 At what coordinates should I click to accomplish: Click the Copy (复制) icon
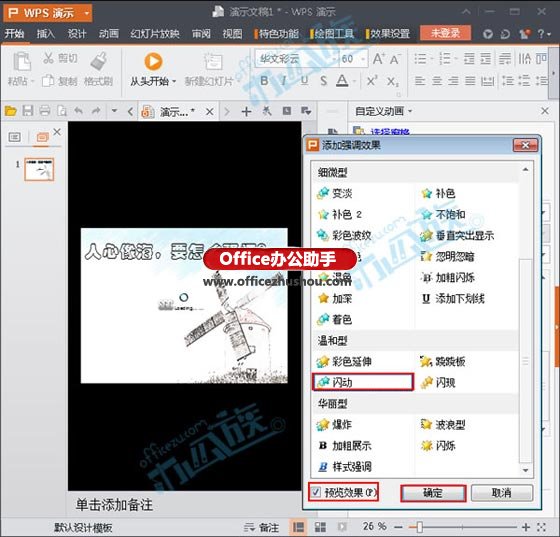(x=48, y=81)
